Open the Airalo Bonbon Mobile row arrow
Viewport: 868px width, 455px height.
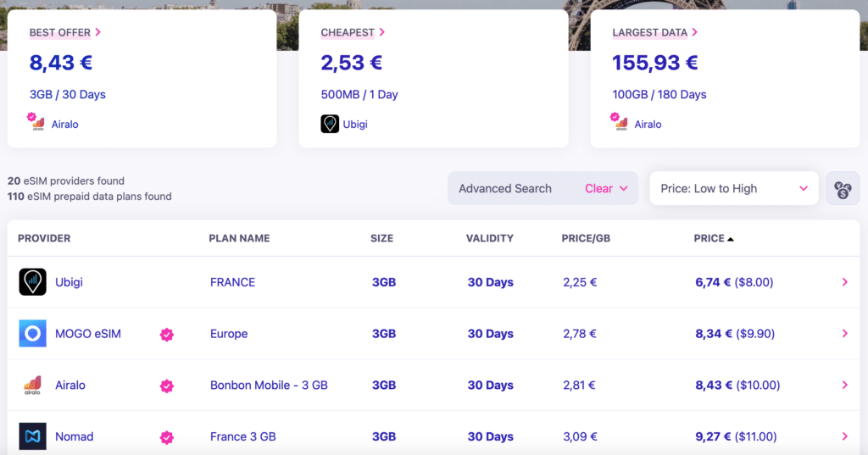pos(844,386)
